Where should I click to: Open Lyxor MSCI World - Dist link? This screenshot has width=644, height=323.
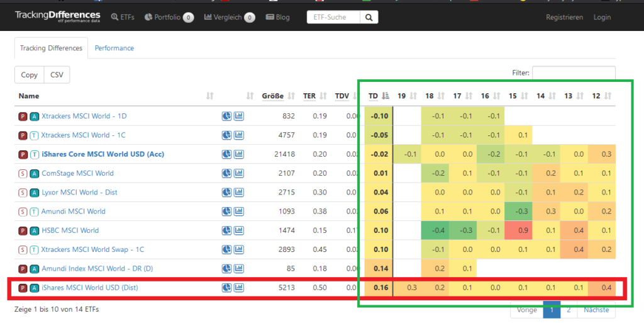(79, 192)
